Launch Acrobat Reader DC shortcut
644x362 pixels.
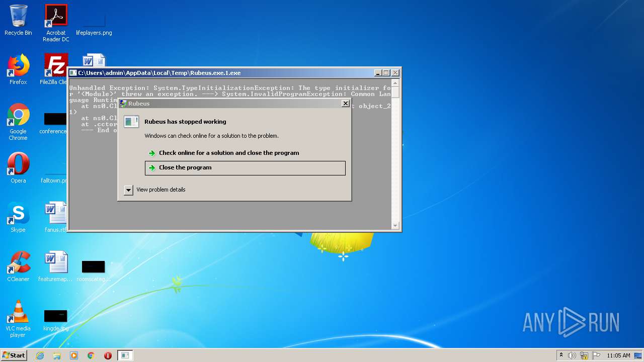coord(56,23)
